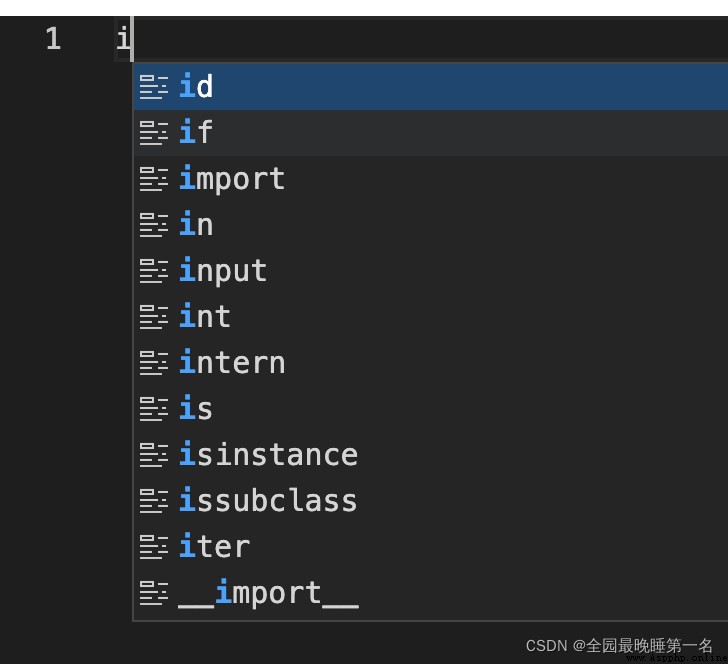Pick 'issubclass' from the list
Viewport: 728px width, 664px height.
coord(430,501)
